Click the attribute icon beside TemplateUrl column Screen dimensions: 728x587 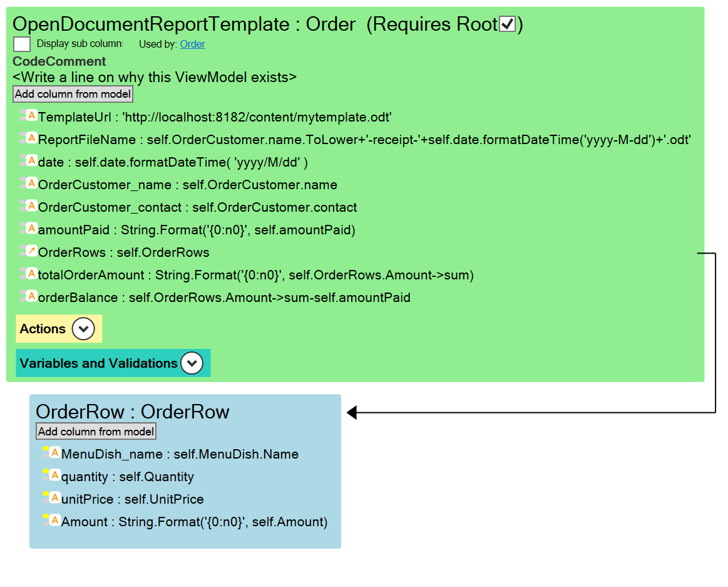point(31,116)
